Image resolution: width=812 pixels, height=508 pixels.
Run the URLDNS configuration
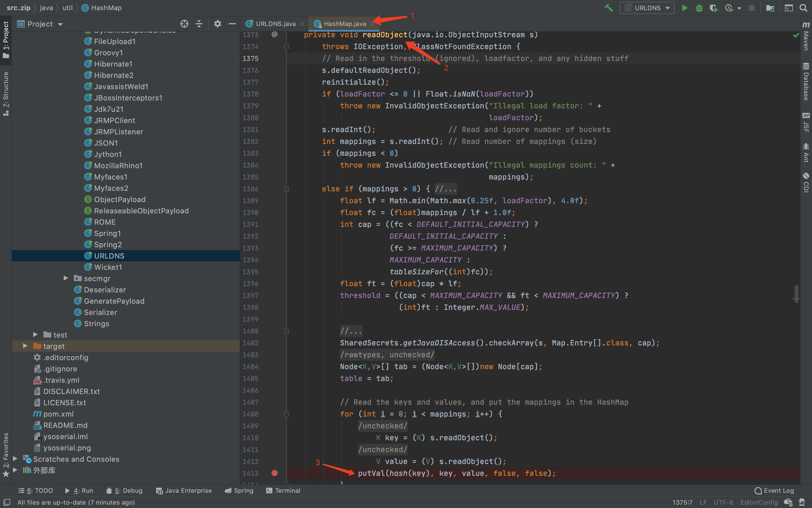[x=685, y=8]
